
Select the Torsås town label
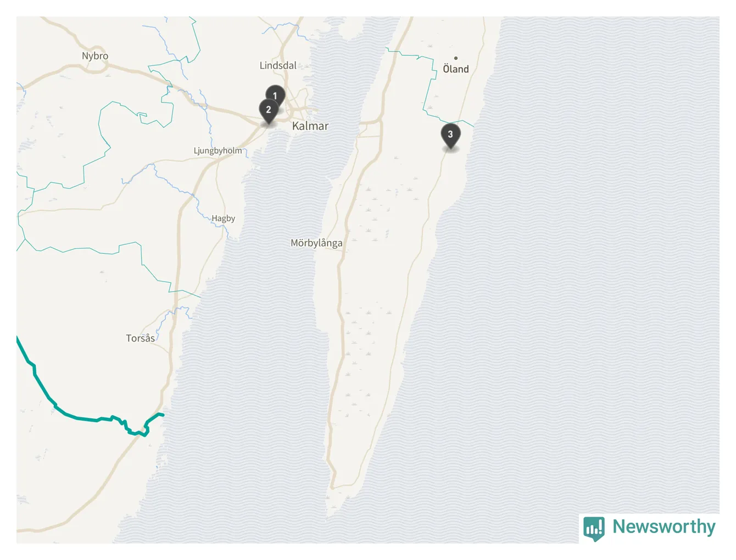pos(141,338)
